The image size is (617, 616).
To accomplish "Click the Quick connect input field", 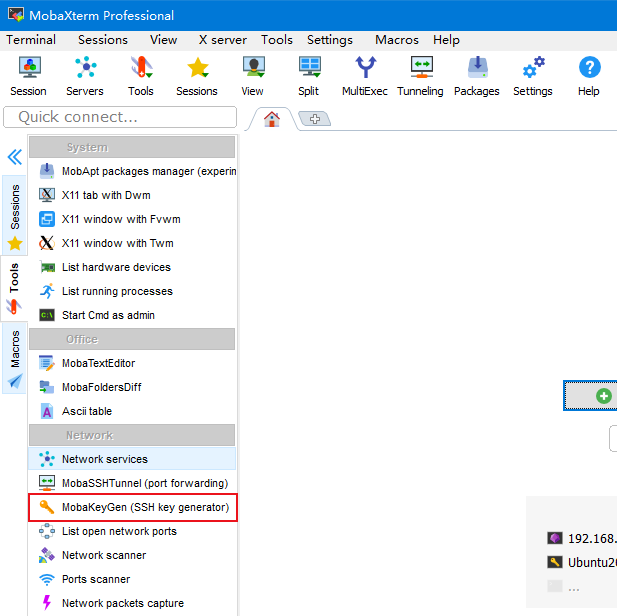I will pyautogui.click(x=120, y=117).
